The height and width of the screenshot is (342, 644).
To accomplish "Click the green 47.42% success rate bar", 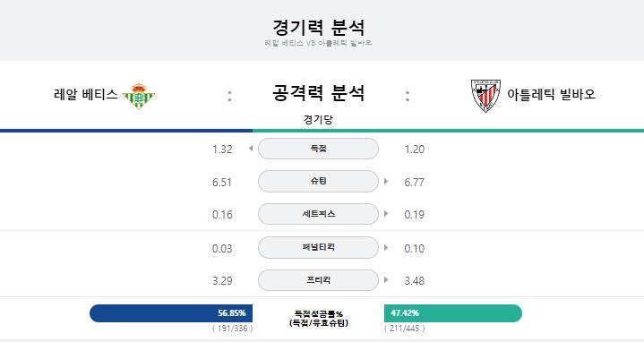I will 453,313.
